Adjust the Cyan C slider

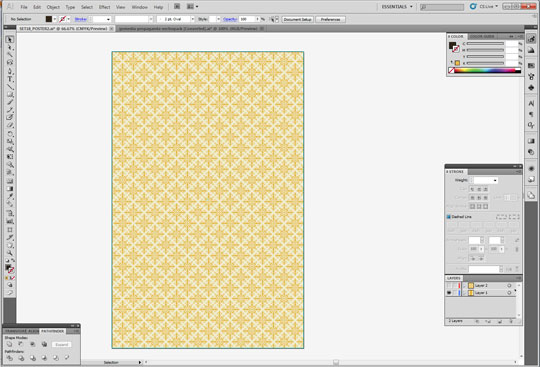coord(486,44)
